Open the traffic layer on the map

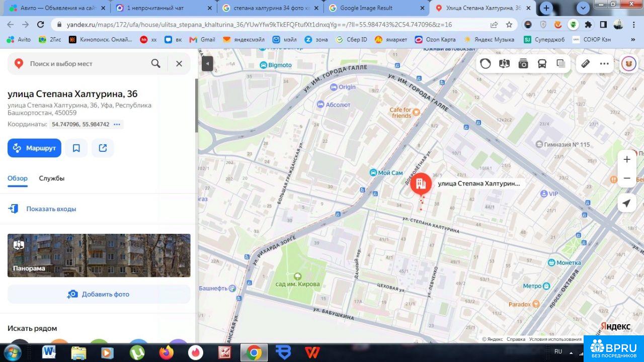click(x=486, y=63)
